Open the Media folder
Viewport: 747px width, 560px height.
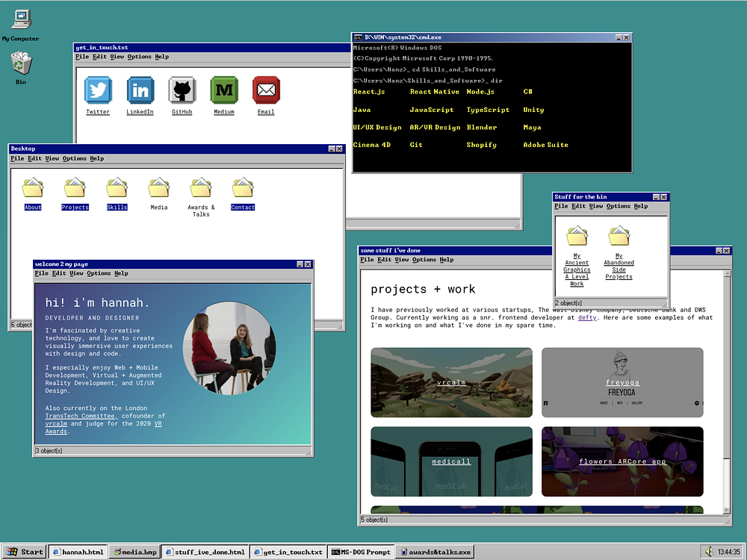158,188
